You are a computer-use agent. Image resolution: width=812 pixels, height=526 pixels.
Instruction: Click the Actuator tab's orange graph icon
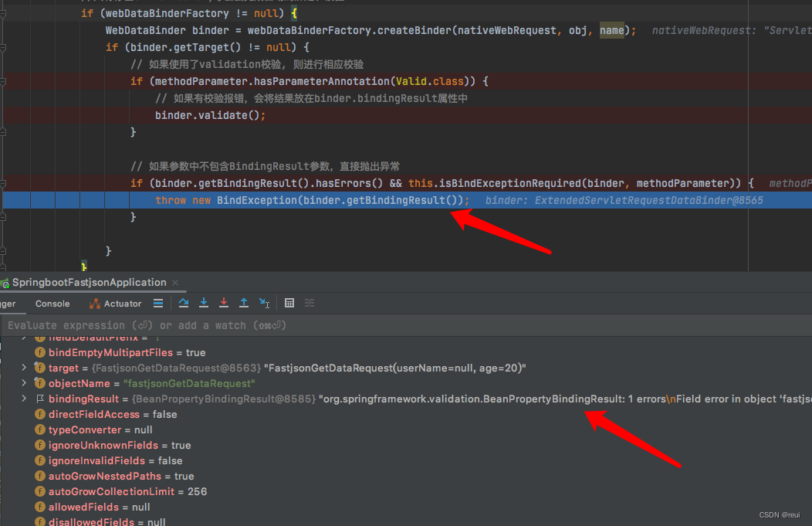pyautogui.click(x=94, y=304)
